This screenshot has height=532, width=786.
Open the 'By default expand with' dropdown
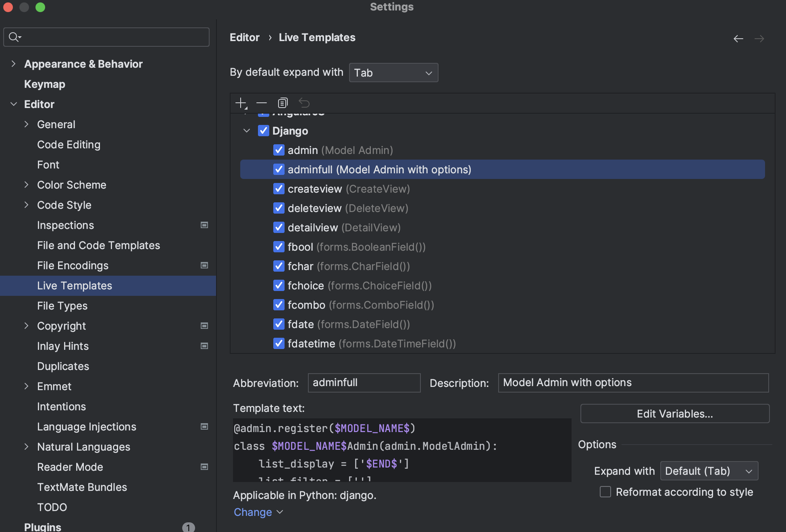[x=393, y=73]
